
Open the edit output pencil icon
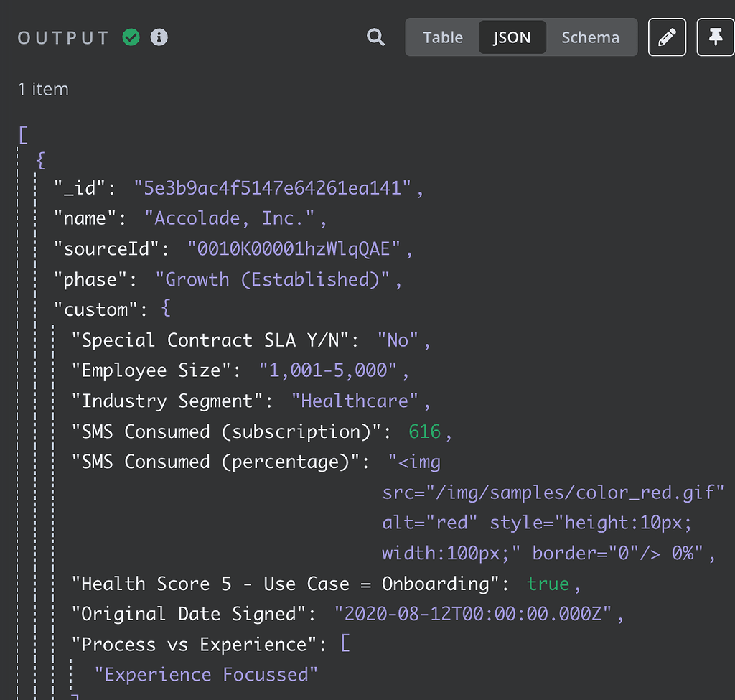point(667,37)
